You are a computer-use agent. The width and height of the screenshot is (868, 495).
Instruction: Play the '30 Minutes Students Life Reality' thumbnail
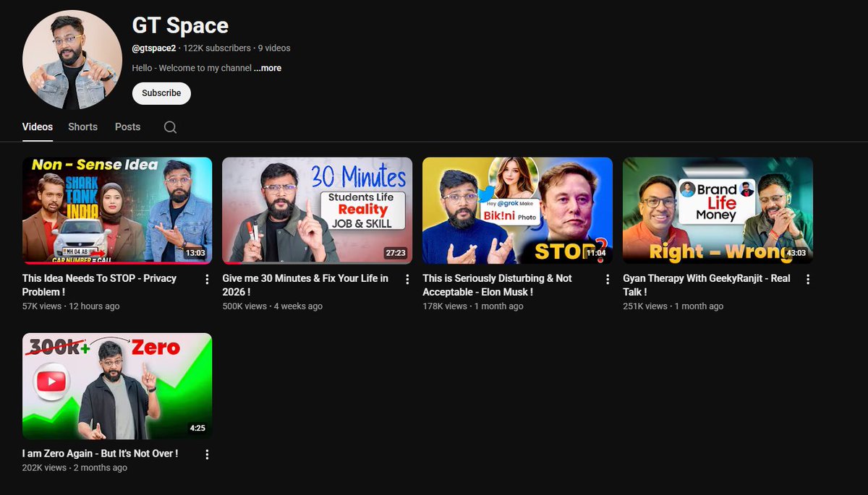pyautogui.click(x=317, y=211)
